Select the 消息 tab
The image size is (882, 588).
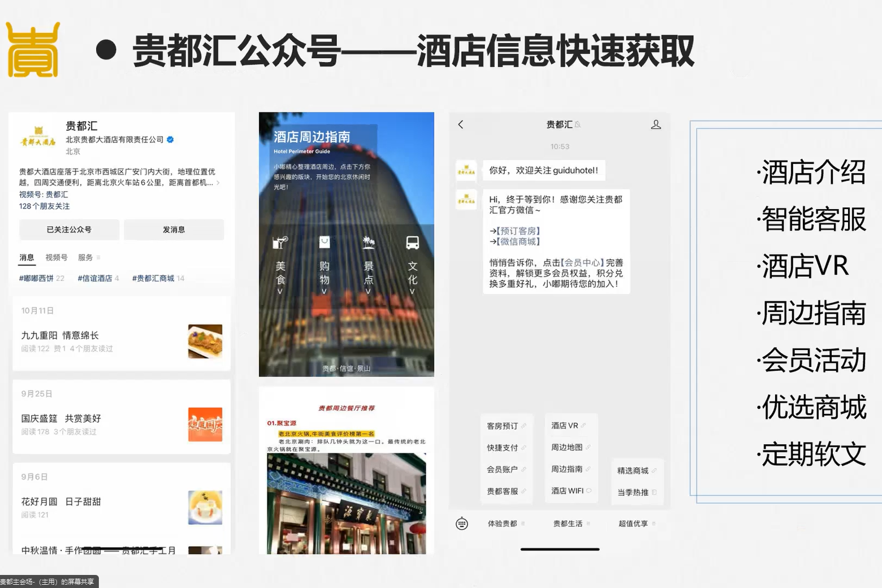point(27,257)
